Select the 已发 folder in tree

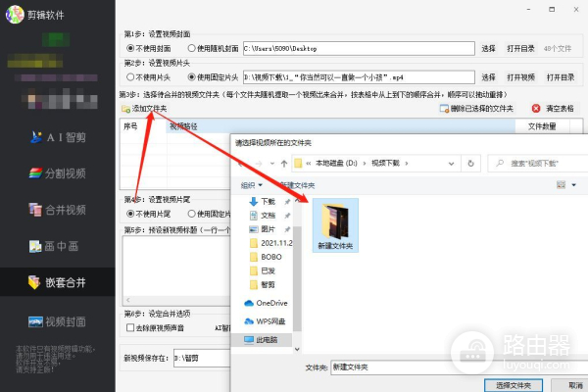click(x=264, y=270)
